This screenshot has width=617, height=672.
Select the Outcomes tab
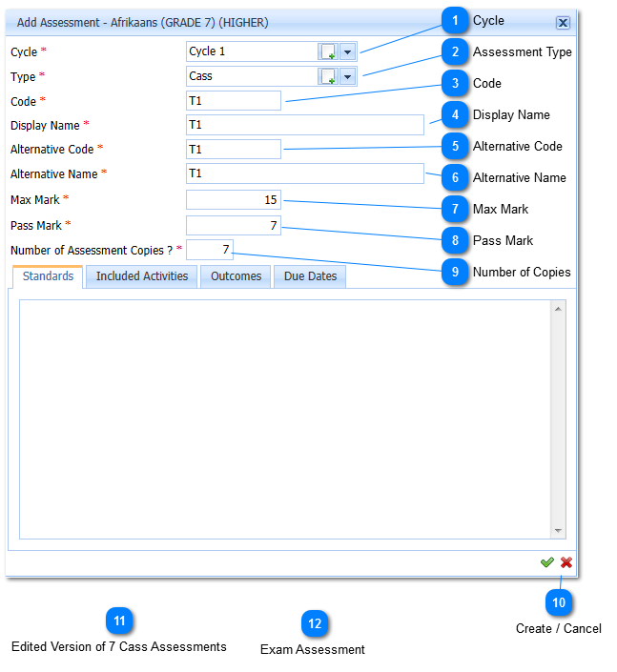click(x=236, y=276)
